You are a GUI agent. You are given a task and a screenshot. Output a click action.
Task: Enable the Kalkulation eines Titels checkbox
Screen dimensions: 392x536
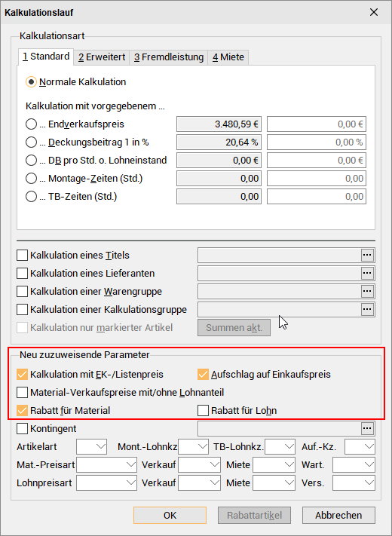[x=22, y=256]
